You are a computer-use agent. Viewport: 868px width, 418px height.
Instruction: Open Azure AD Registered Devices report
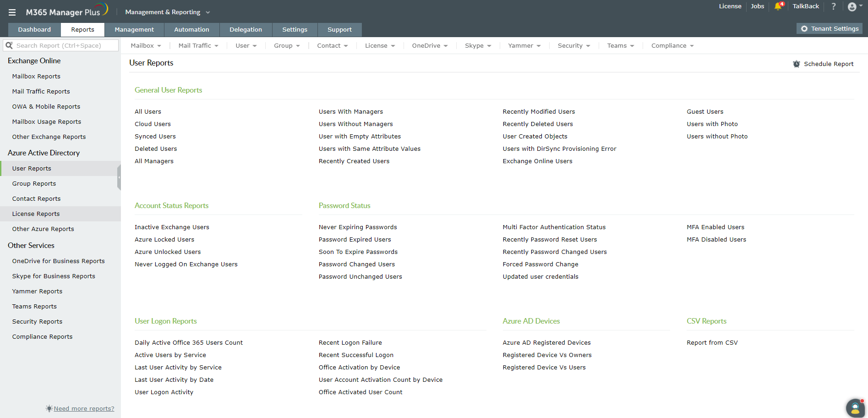pyautogui.click(x=546, y=342)
